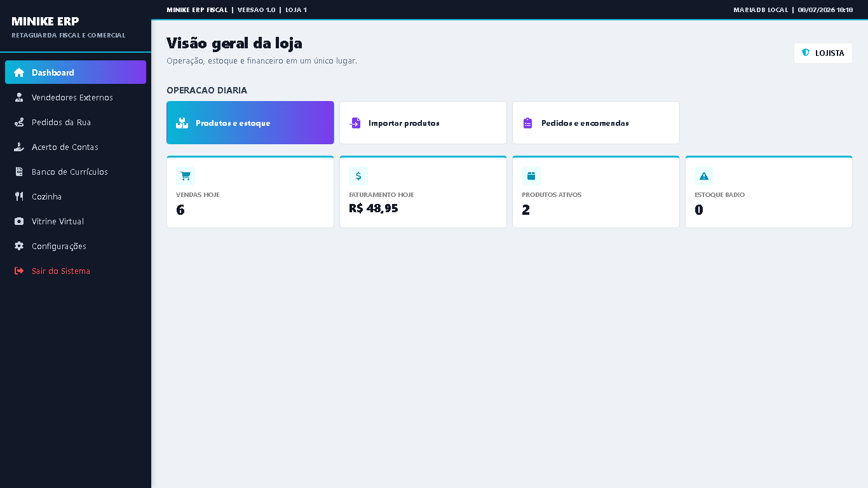
Task: Open the Produtos e estoque shortcut
Action: click(250, 123)
